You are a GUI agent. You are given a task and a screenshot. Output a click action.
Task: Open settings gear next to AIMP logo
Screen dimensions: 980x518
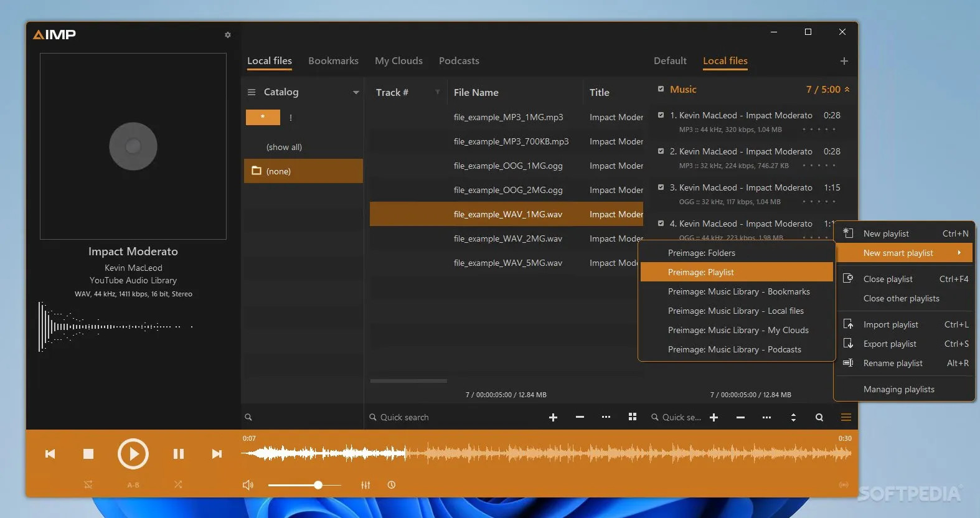[x=228, y=35]
